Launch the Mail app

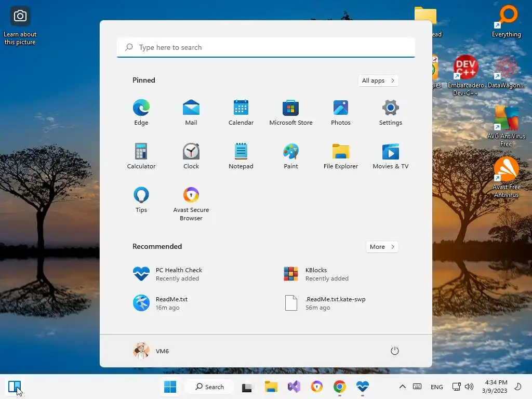pyautogui.click(x=191, y=113)
